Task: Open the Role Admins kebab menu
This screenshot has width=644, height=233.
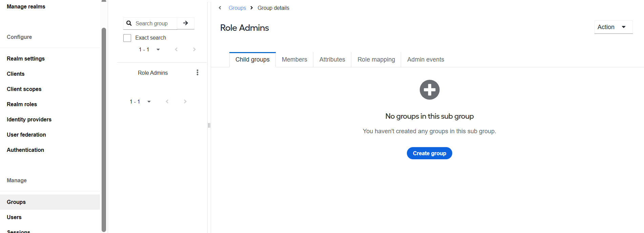Action: click(x=198, y=73)
